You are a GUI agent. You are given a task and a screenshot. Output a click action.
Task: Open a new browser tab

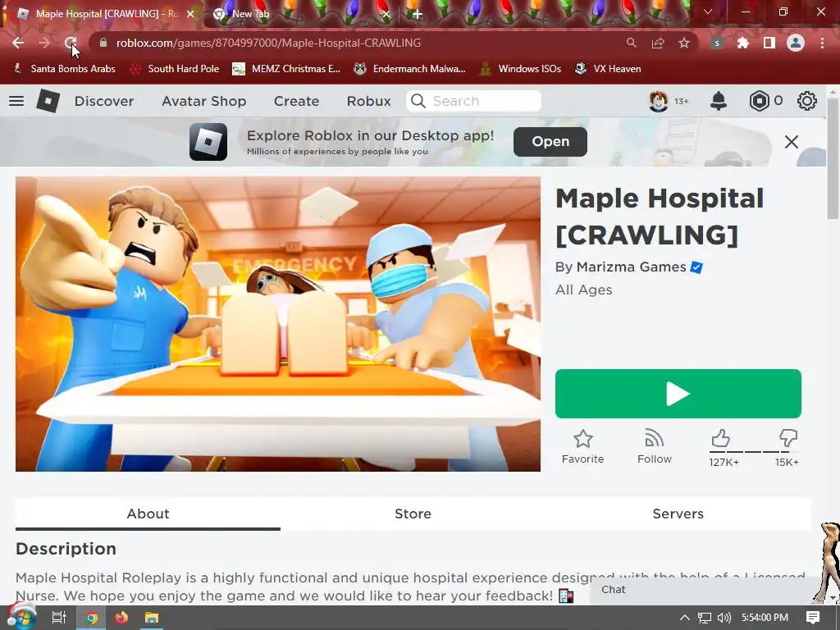(418, 14)
